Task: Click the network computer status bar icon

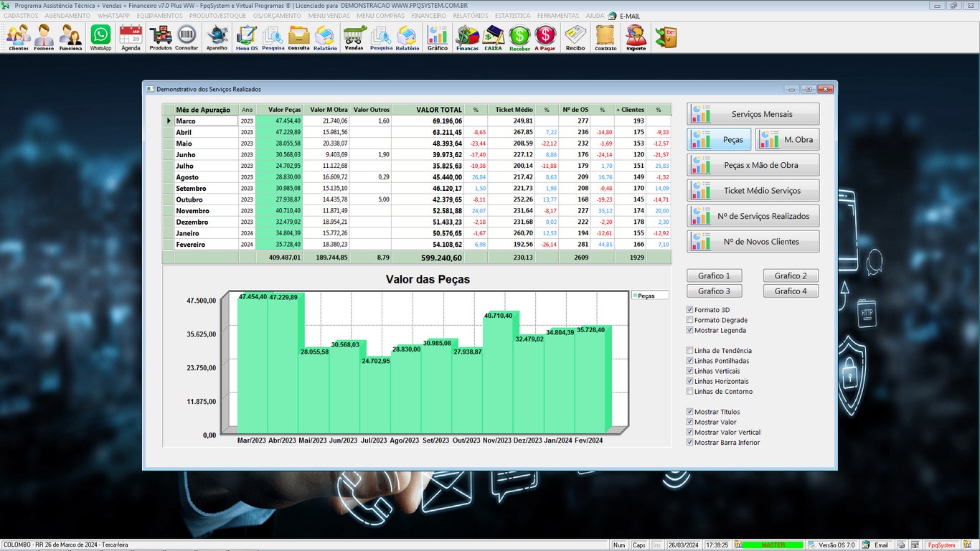Action: [x=915, y=545]
